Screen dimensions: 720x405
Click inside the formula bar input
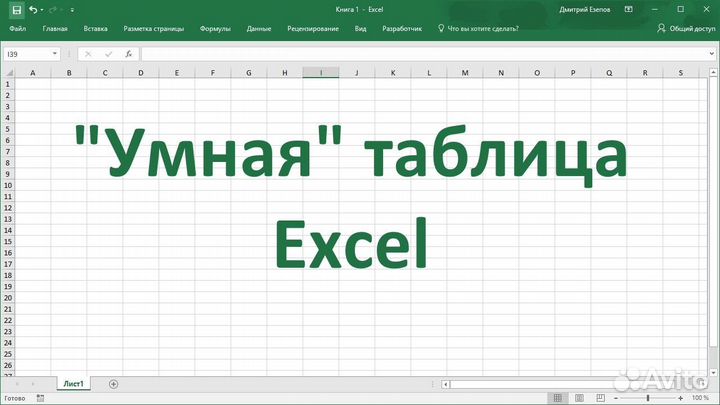tap(423, 54)
